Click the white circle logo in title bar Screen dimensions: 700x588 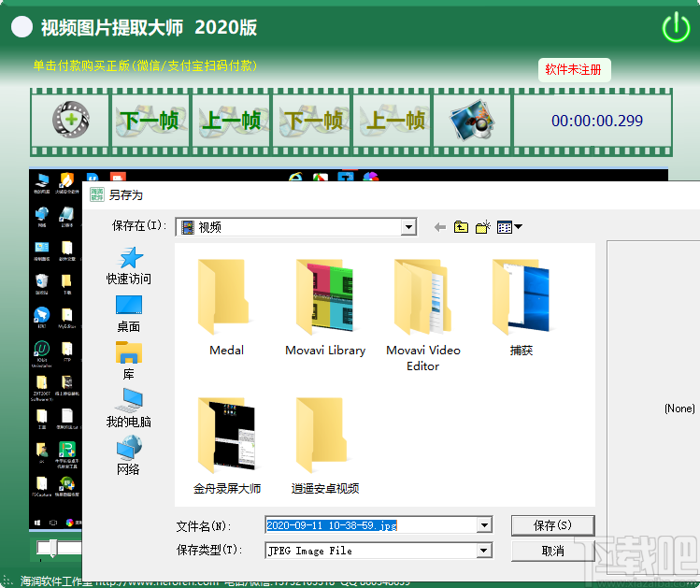pyautogui.click(x=21, y=26)
